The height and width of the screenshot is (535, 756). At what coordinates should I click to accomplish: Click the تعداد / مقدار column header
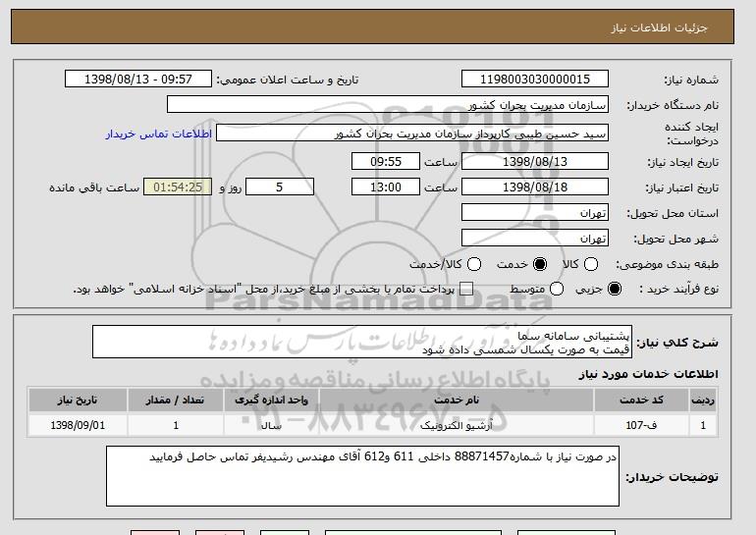(176, 401)
